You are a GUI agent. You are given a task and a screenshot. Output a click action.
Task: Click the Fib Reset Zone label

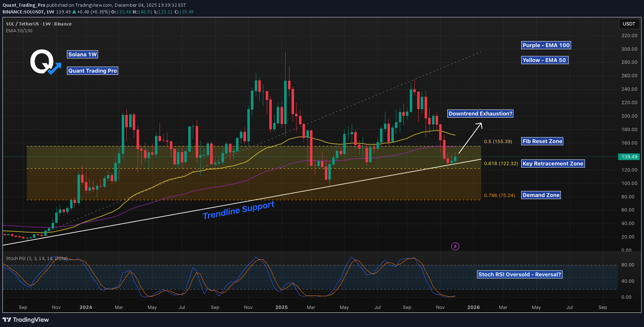click(x=542, y=141)
